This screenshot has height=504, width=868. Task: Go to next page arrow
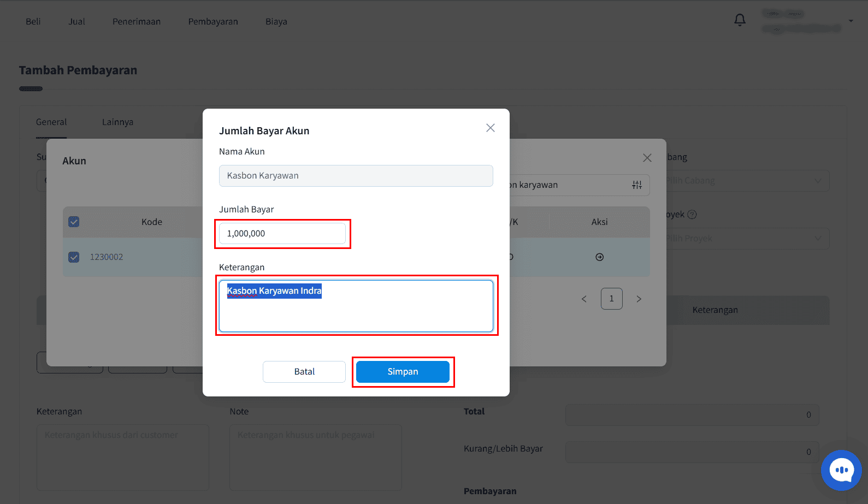[639, 299]
